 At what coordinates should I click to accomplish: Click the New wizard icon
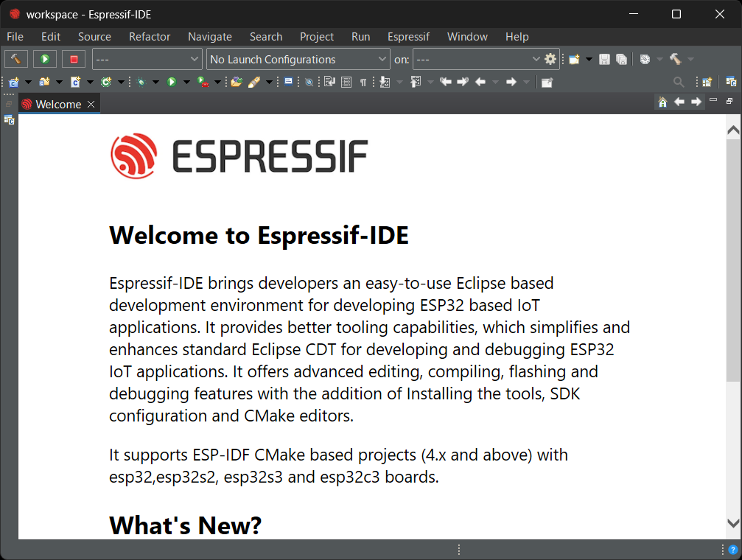pos(574,59)
